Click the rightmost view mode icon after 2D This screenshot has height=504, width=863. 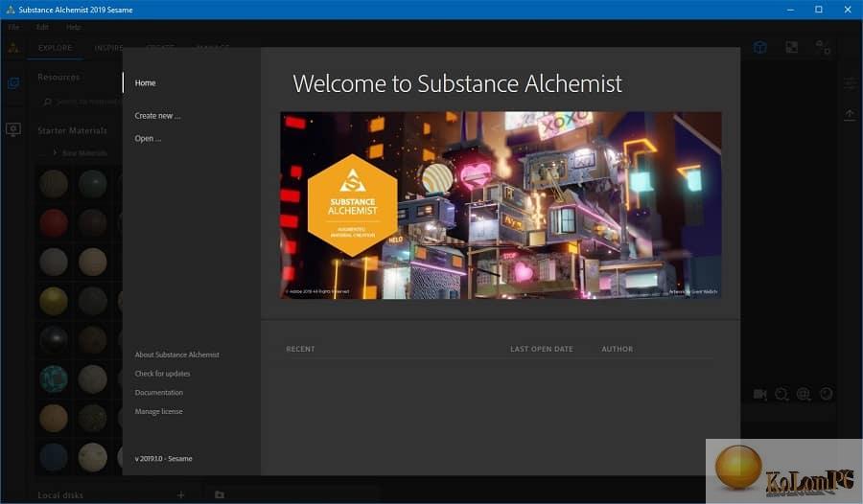click(823, 47)
